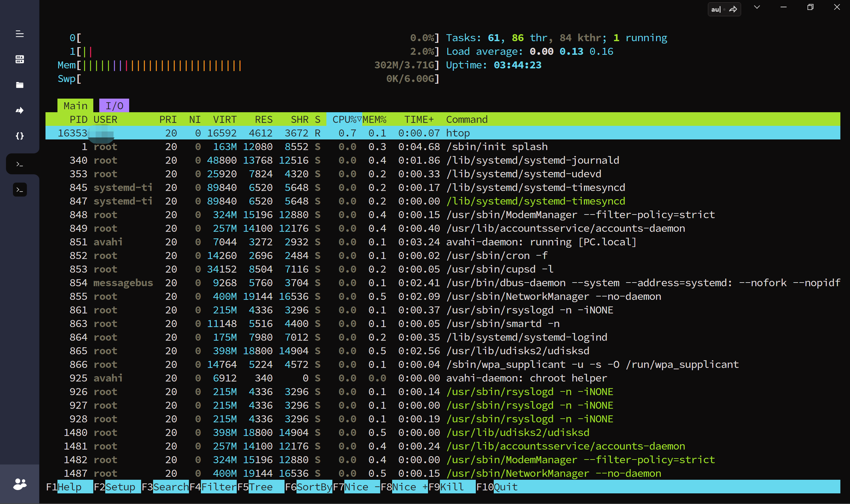Click the Mem usage meter bar
Screen dimensions: 850x504
click(x=249, y=65)
